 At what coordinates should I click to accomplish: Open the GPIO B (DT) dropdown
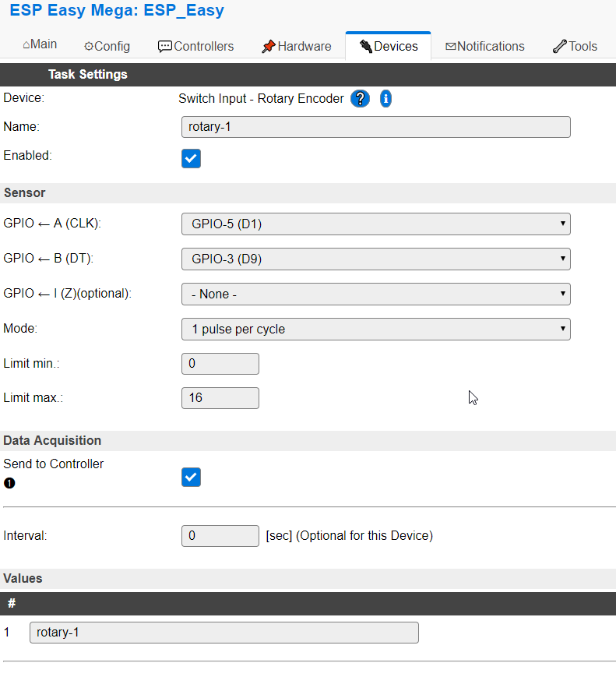click(x=376, y=259)
